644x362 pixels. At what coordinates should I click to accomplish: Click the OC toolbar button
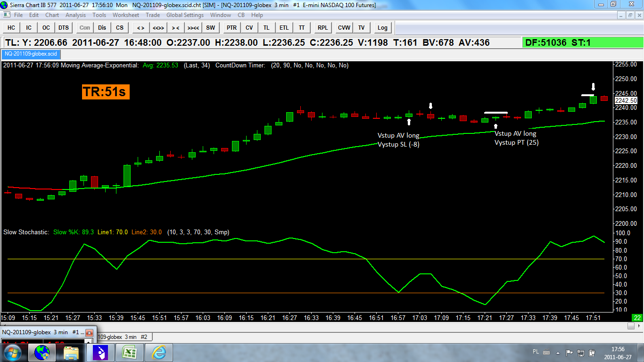pos(46,28)
